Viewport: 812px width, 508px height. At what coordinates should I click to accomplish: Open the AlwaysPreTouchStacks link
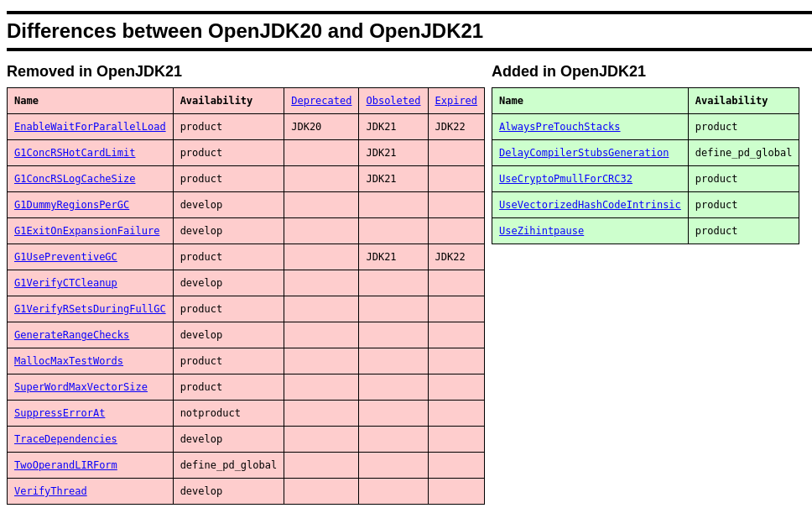(x=560, y=127)
